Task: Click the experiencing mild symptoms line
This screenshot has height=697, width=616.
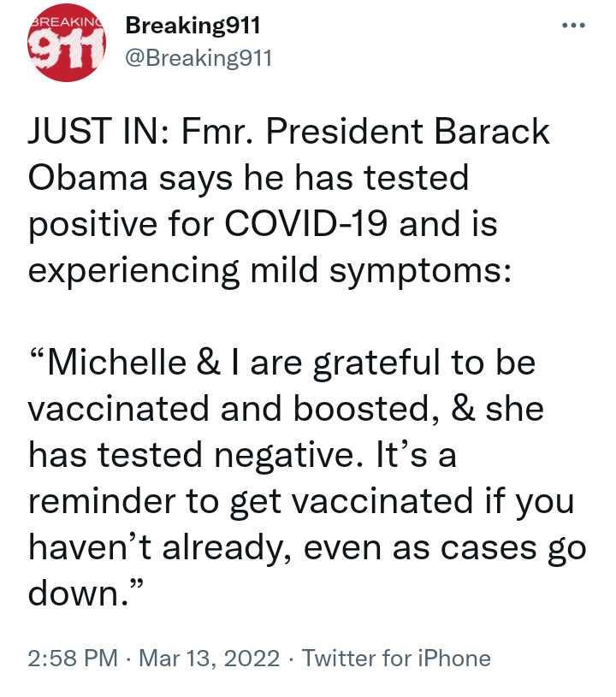Action: point(269,271)
